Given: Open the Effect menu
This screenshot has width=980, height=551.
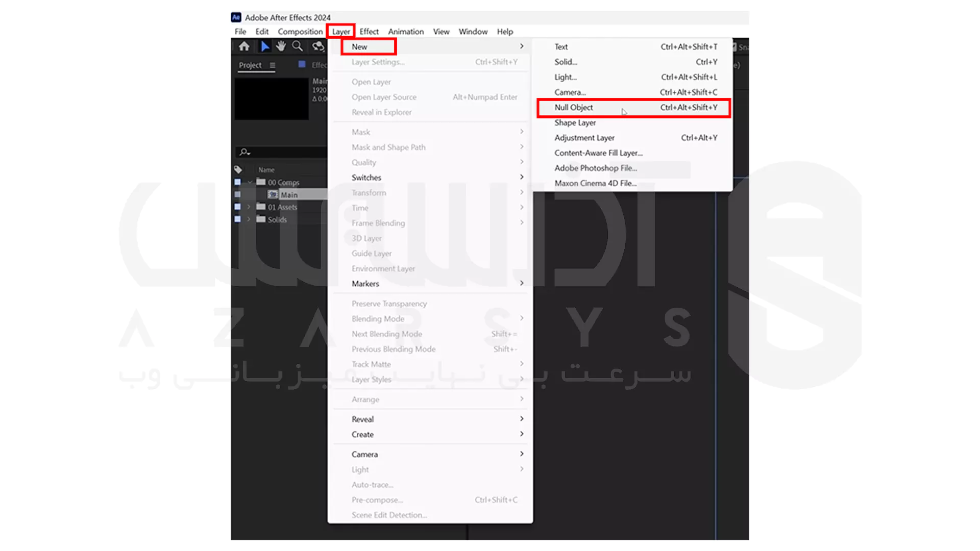Looking at the screenshot, I should (x=369, y=32).
